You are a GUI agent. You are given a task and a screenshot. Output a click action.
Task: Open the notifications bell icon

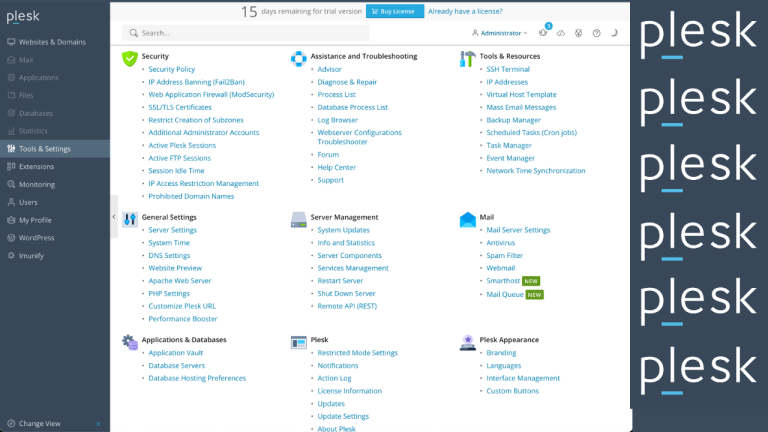pos(543,33)
